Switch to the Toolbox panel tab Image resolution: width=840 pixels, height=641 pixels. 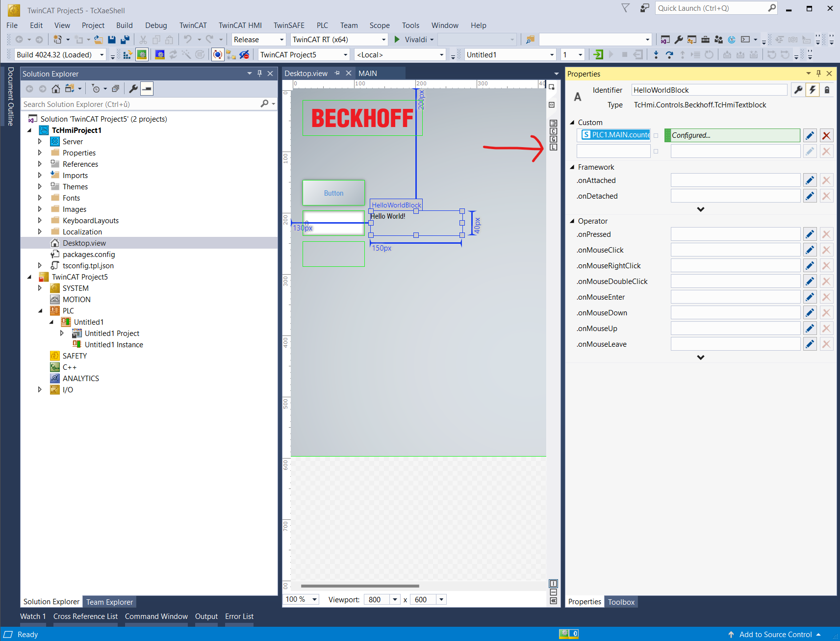coord(621,602)
